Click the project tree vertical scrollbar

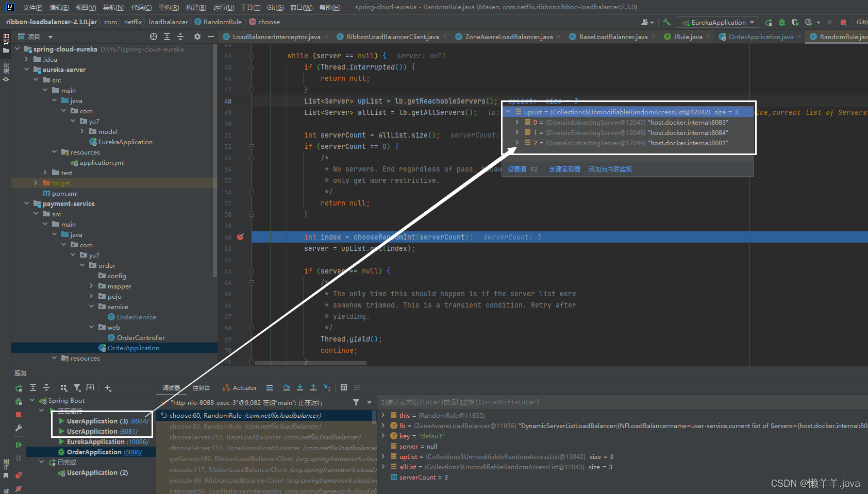(x=215, y=162)
